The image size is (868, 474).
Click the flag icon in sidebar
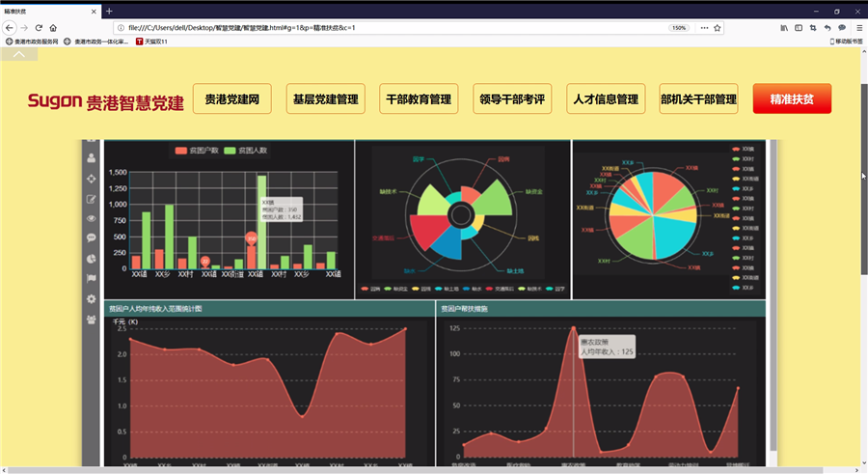click(x=92, y=279)
